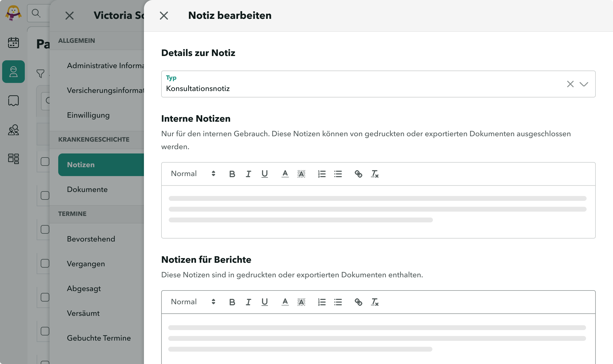Open Abgesagt appointments
The height and width of the screenshot is (364, 613).
(x=101, y=288)
